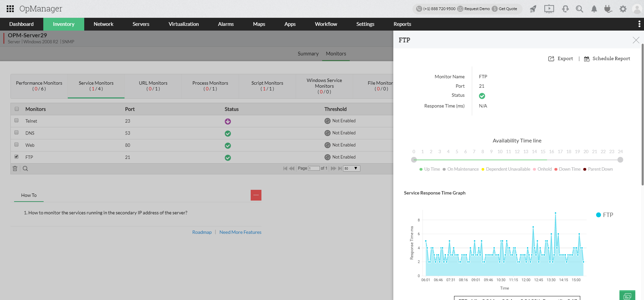Click the green status icon in FTP panel
Screen dimensions: 644x300
(x=482, y=96)
